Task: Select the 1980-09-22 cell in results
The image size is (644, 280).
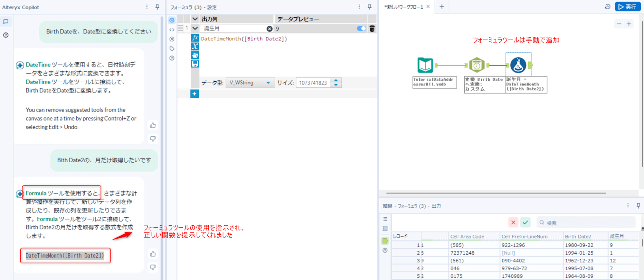Action: pyautogui.click(x=585, y=245)
